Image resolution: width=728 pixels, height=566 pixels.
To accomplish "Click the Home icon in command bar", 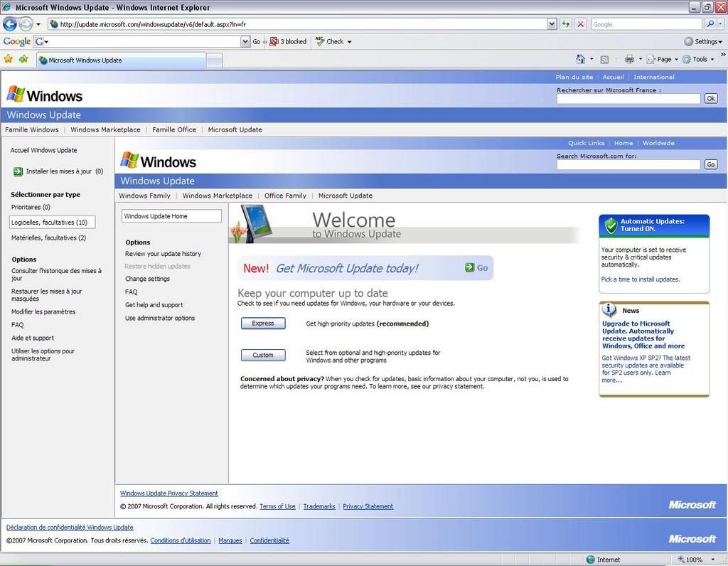I will [580, 59].
